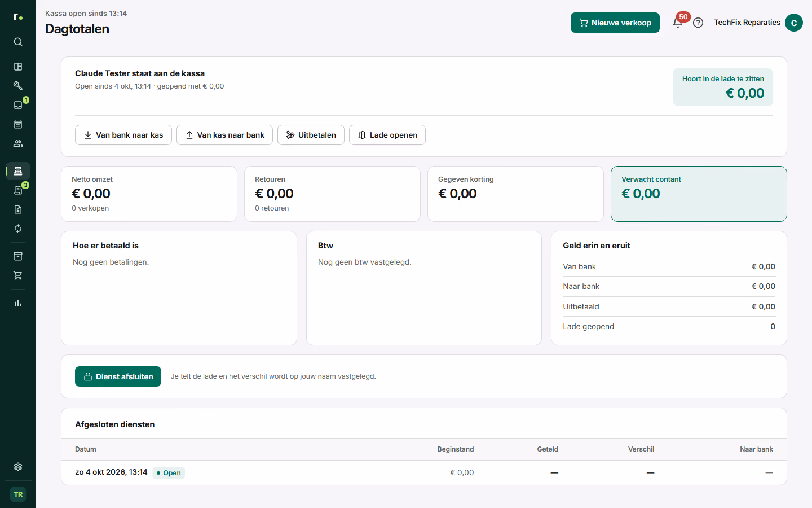Click the Uitbetaald row in Geld panel
The image size is (812, 508).
click(669, 306)
